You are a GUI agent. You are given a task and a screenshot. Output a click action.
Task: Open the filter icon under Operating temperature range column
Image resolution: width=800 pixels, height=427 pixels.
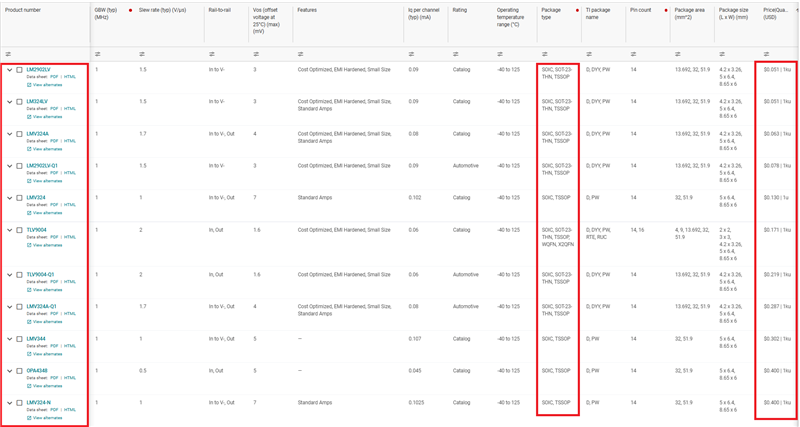click(x=499, y=54)
